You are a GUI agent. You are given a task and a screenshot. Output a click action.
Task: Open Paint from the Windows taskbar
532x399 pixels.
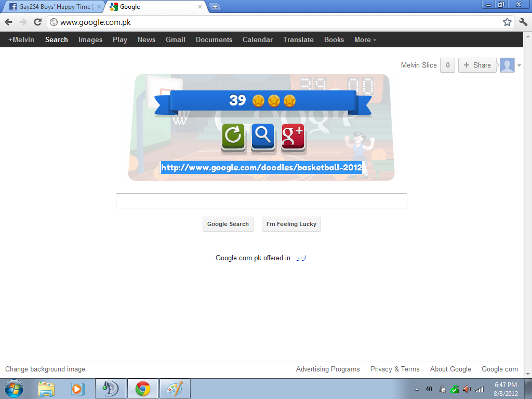[x=175, y=389]
